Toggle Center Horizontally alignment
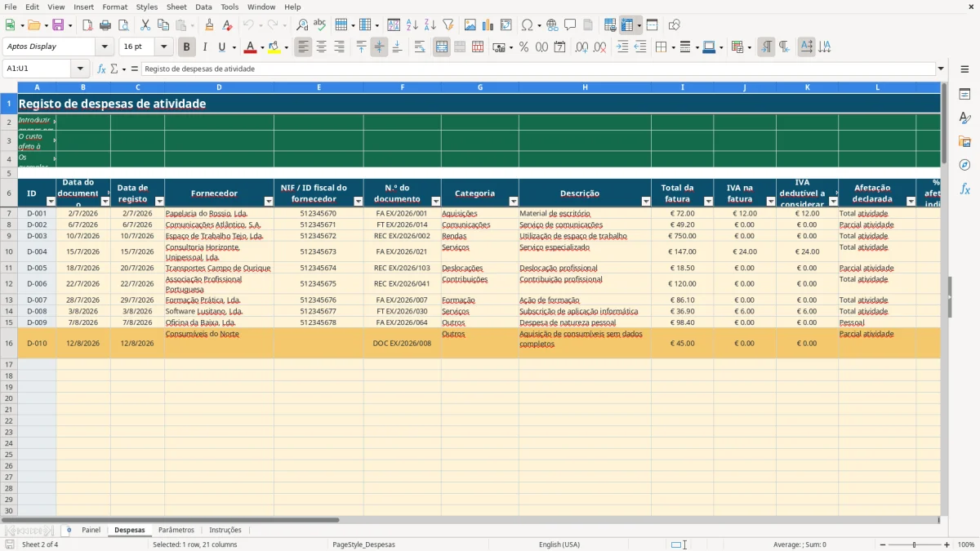The height and width of the screenshot is (551, 980). coord(321,47)
